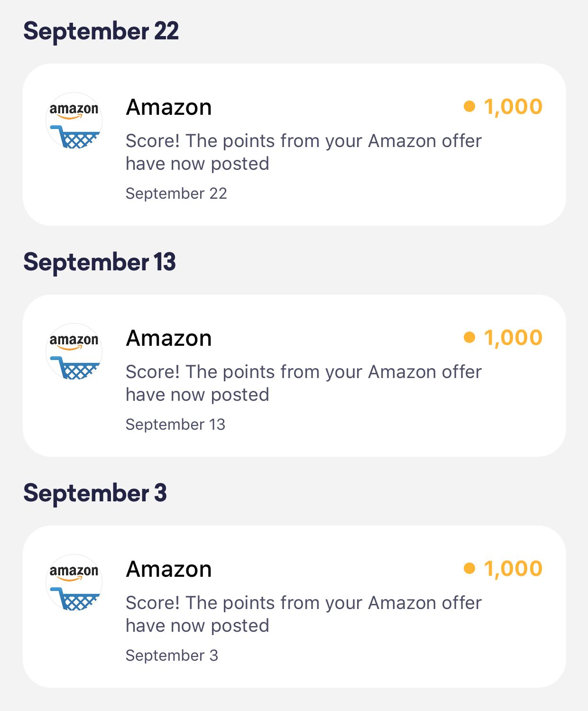Click the small September 3 date inside the card
This screenshot has height=711, width=588.
(172, 656)
